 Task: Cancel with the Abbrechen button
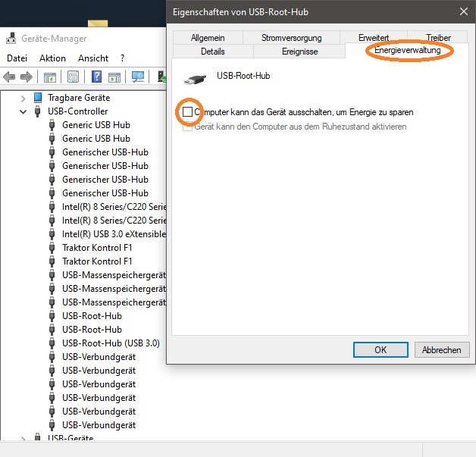(x=442, y=350)
